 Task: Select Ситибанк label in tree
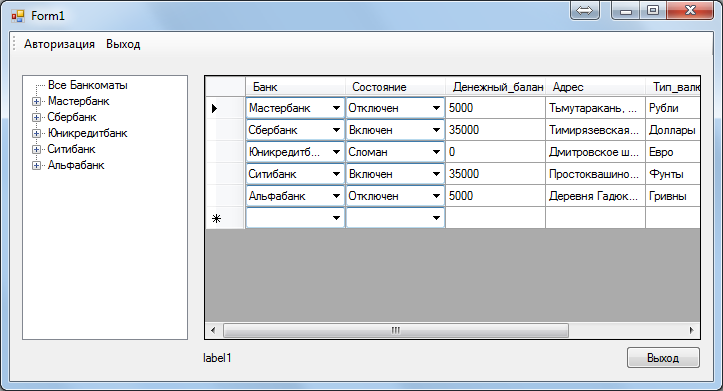[x=71, y=149]
